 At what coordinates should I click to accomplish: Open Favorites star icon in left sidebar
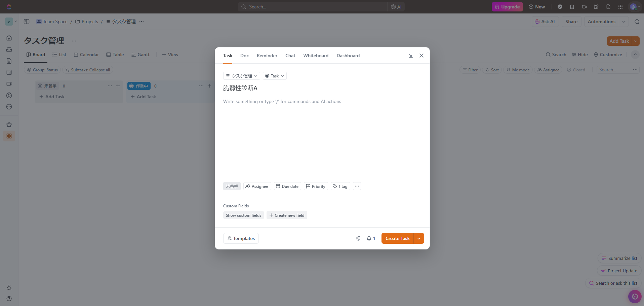click(x=9, y=125)
